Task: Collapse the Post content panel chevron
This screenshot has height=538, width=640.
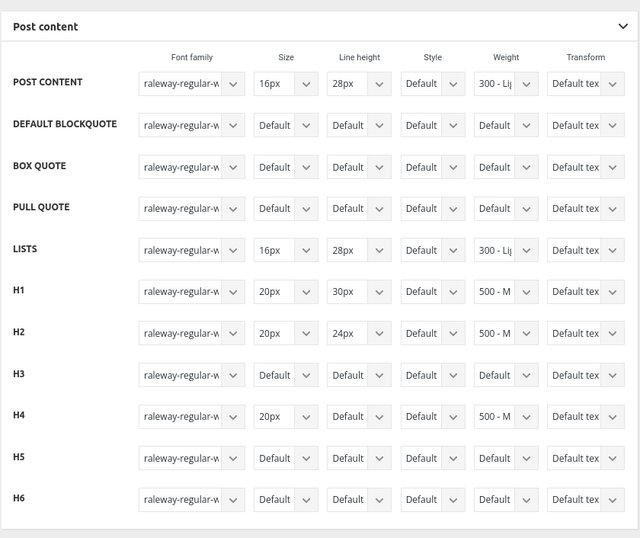Action: (623, 27)
